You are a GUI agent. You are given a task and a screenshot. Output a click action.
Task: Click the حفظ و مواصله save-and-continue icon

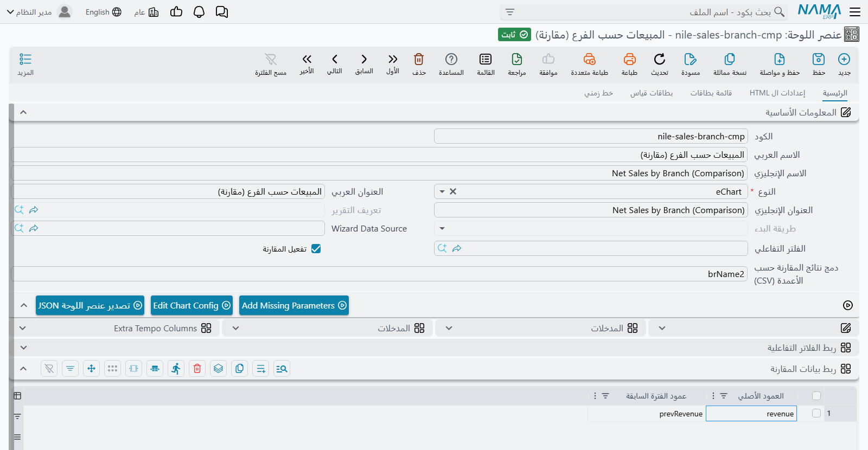pos(780,59)
